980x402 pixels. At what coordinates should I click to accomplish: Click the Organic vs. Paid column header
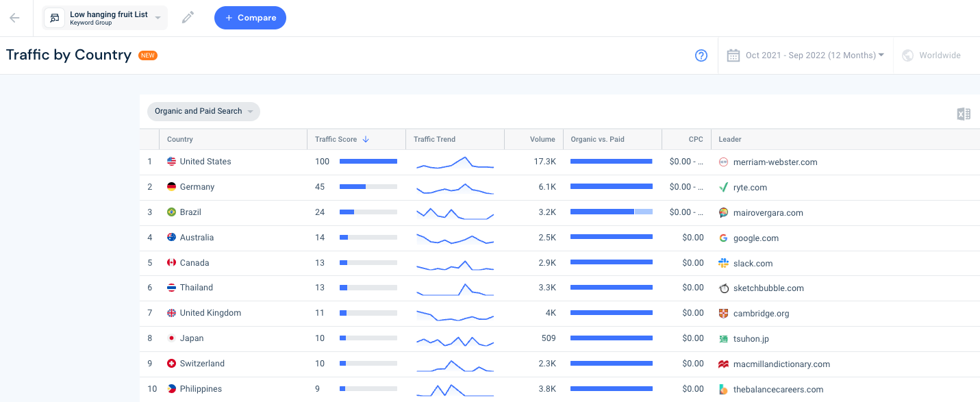[597, 140]
